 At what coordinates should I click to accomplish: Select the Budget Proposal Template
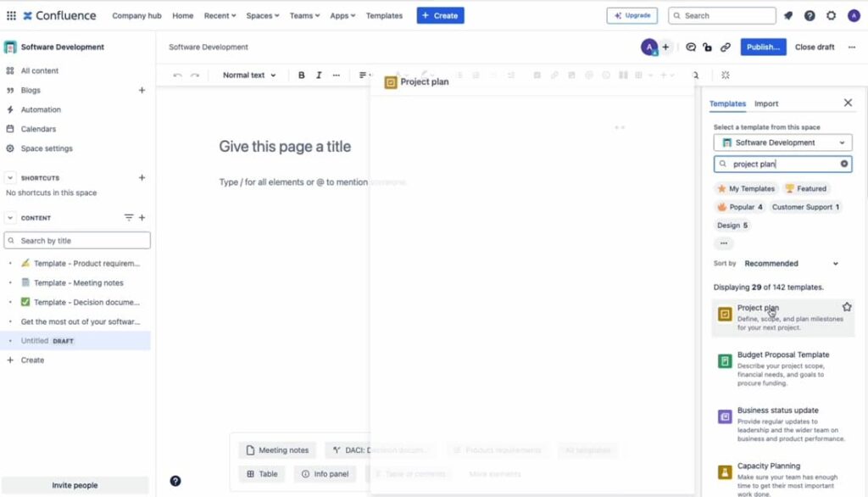pos(782,368)
